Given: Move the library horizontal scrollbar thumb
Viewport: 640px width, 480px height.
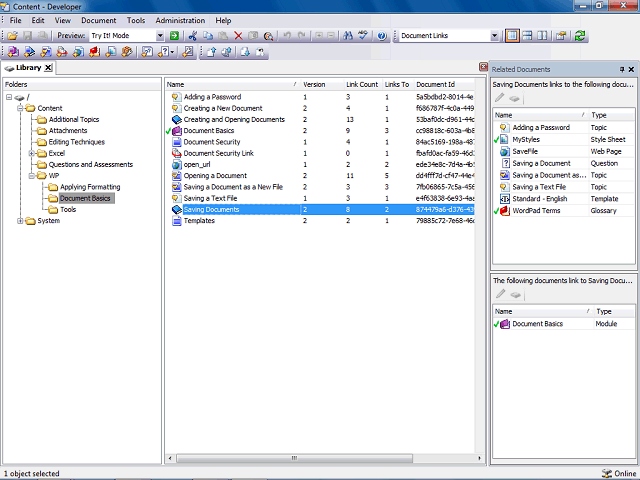Looking at the screenshot, I should pos(294,458).
